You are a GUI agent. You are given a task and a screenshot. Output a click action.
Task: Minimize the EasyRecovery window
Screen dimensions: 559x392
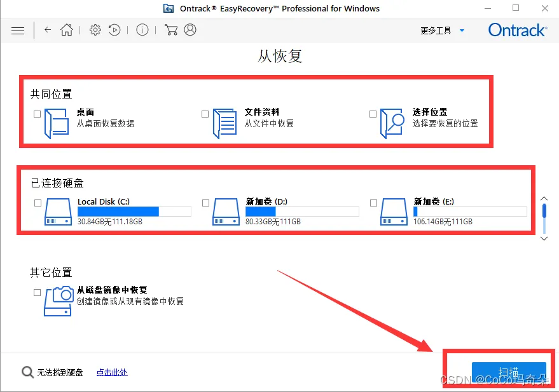click(x=488, y=8)
